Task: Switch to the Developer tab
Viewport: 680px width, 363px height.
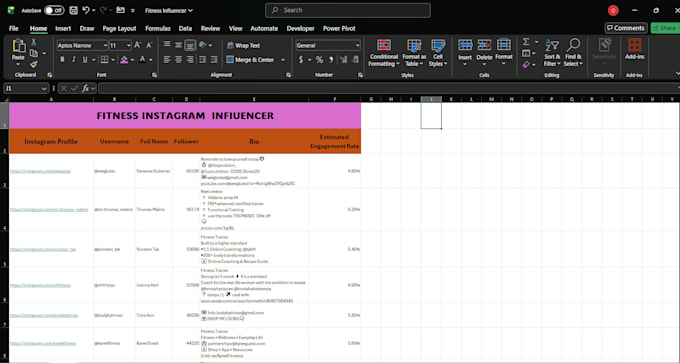Action: point(301,28)
